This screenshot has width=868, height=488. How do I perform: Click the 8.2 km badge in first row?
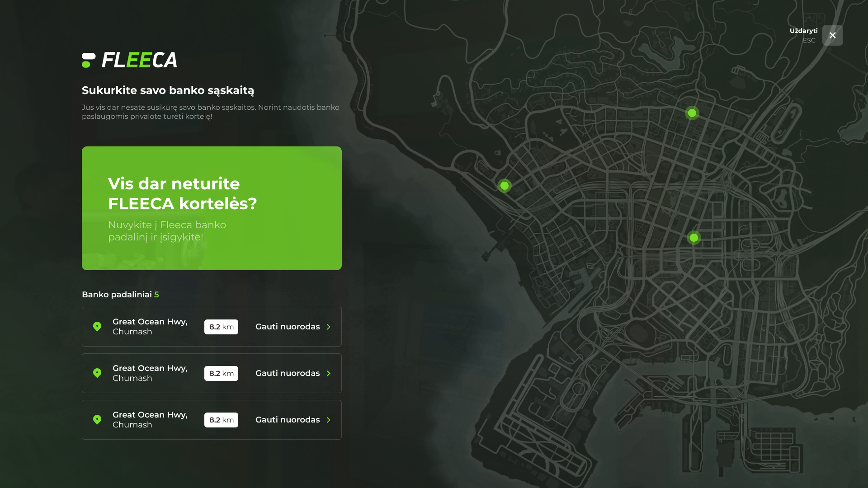[221, 327]
